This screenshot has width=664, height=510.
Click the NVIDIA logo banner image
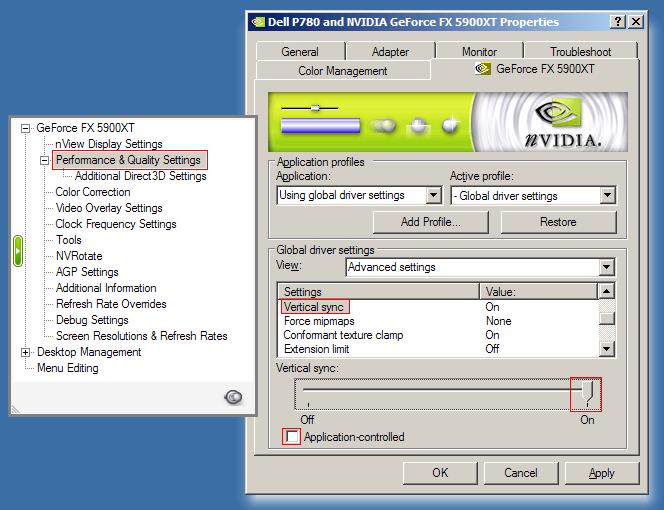[448, 122]
